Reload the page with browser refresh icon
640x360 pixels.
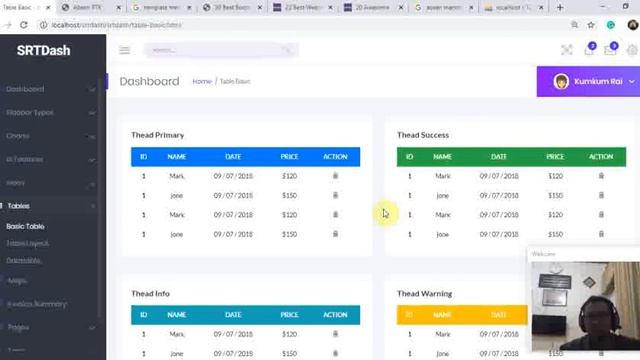point(24,25)
